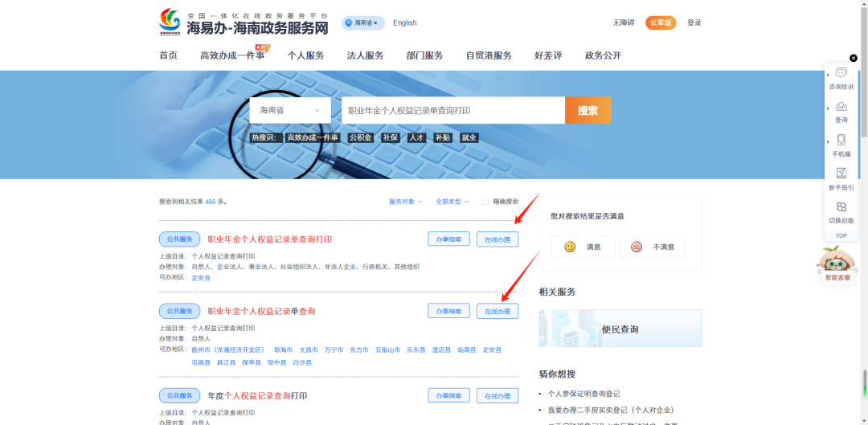Open the 咨询投诉 sidebar icon

point(841,79)
